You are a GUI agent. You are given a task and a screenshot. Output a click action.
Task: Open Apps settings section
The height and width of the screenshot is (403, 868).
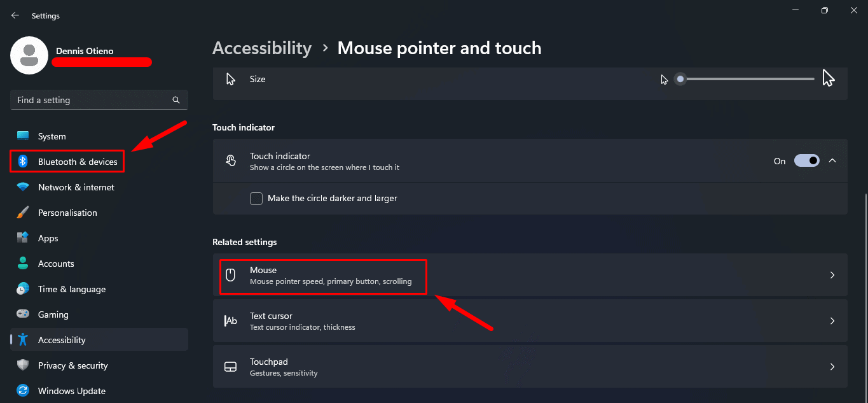[48, 237]
